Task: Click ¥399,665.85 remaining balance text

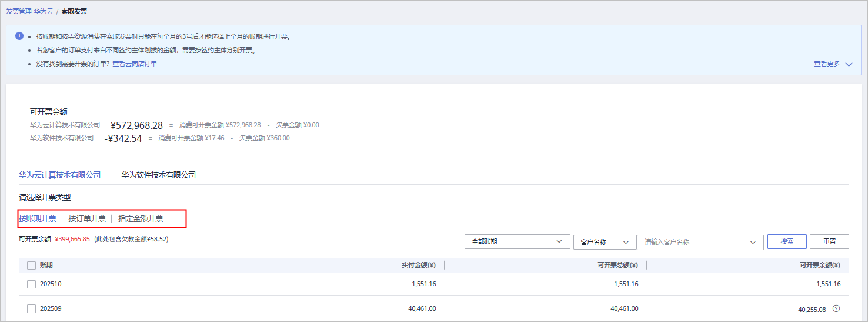Action: (72, 240)
